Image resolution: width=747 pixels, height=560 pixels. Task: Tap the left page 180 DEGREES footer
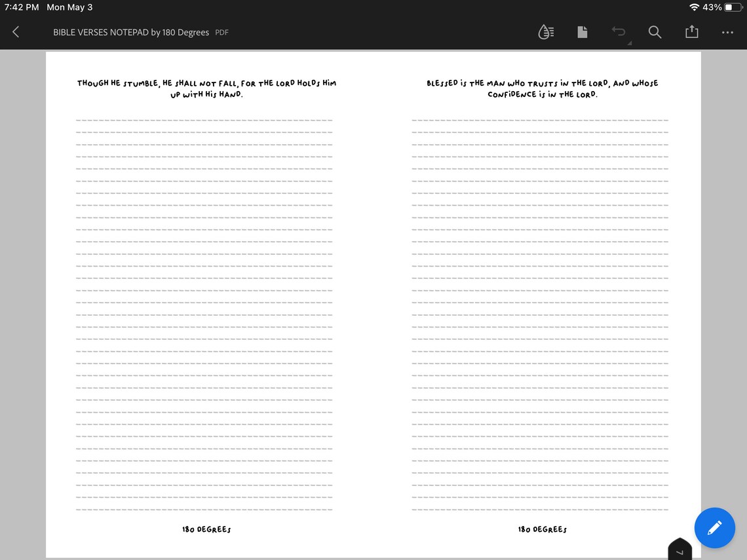click(206, 529)
